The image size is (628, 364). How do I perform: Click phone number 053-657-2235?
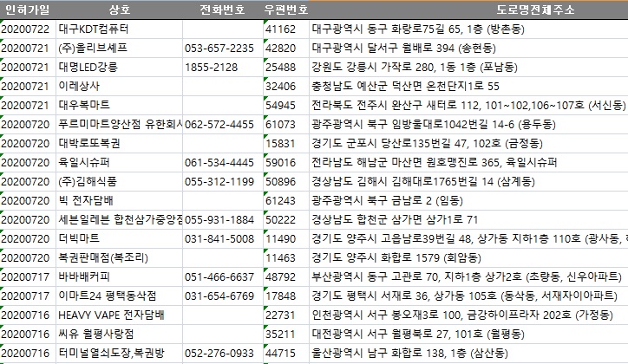219,49
